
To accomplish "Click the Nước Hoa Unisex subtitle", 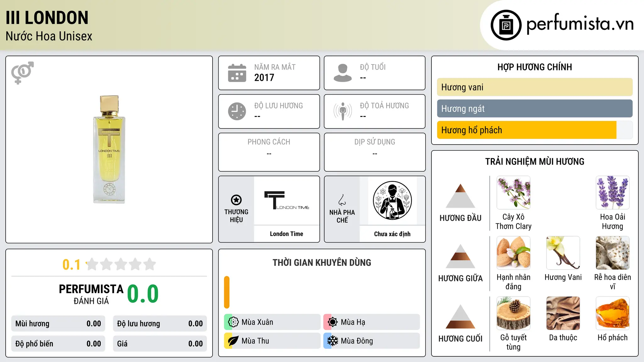I will point(49,36).
